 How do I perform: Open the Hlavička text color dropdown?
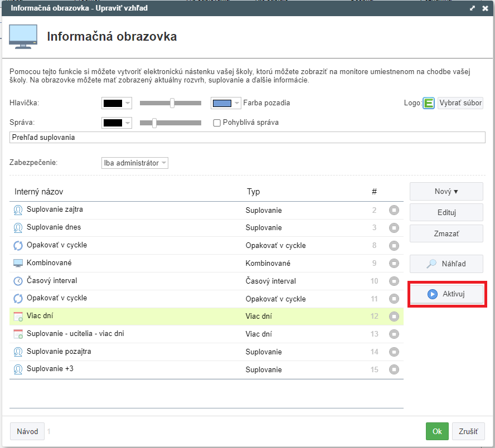click(117, 103)
